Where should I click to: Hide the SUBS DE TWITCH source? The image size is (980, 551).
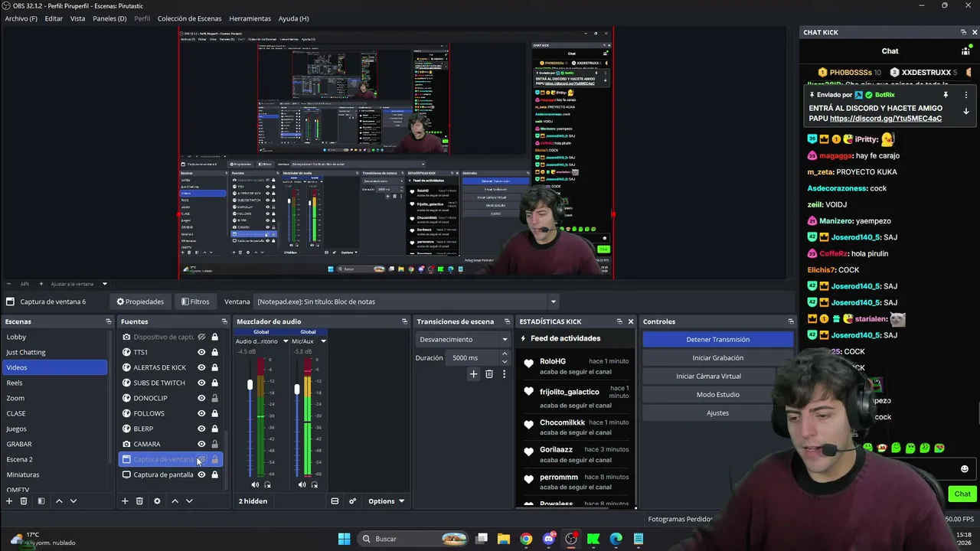click(x=201, y=383)
